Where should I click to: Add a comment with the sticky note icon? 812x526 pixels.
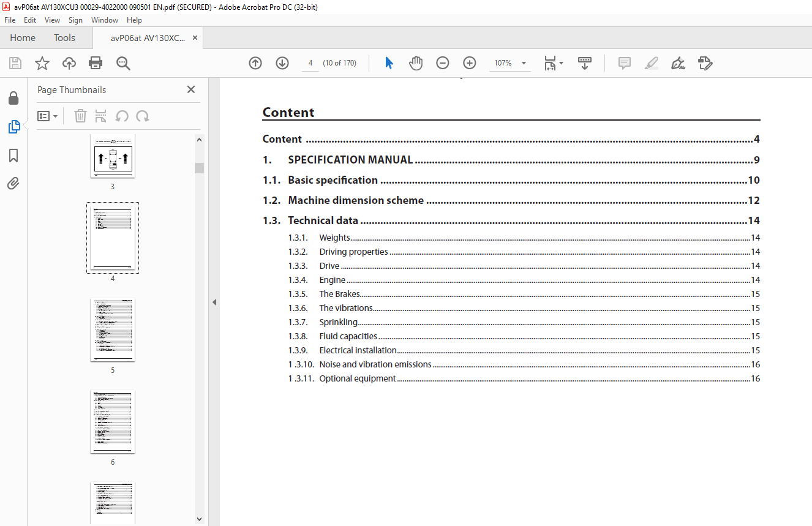[x=625, y=63]
